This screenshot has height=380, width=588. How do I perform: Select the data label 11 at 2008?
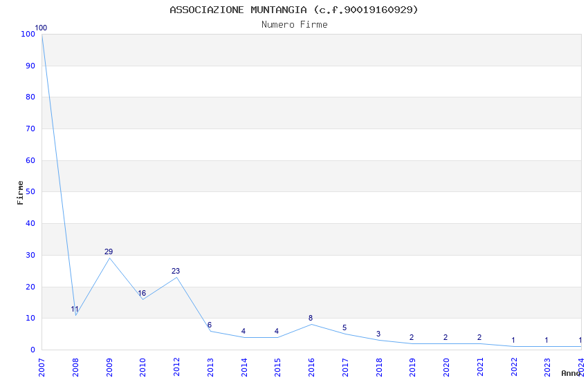coord(75,310)
